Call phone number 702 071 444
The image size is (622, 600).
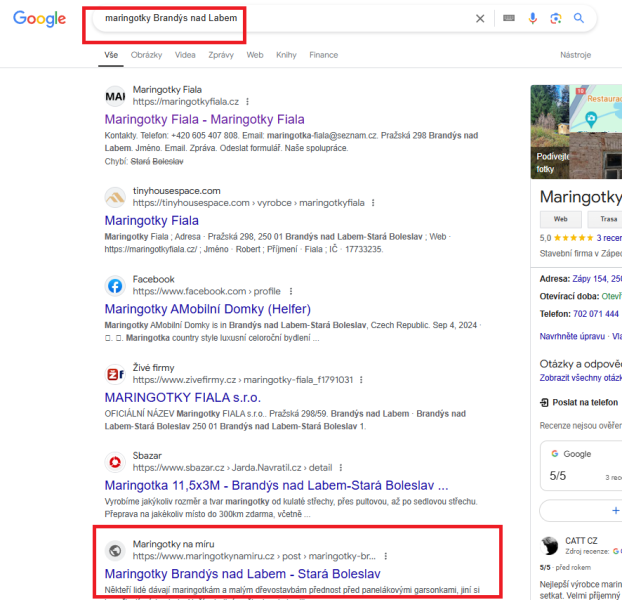[x=596, y=314]
